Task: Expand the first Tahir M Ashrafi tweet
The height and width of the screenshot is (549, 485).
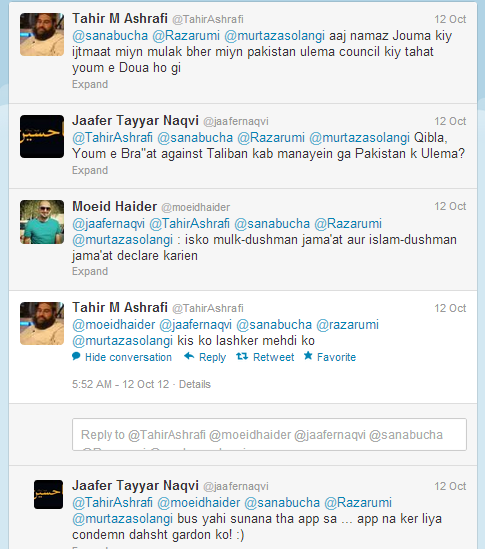Action: tap(90, 84)
